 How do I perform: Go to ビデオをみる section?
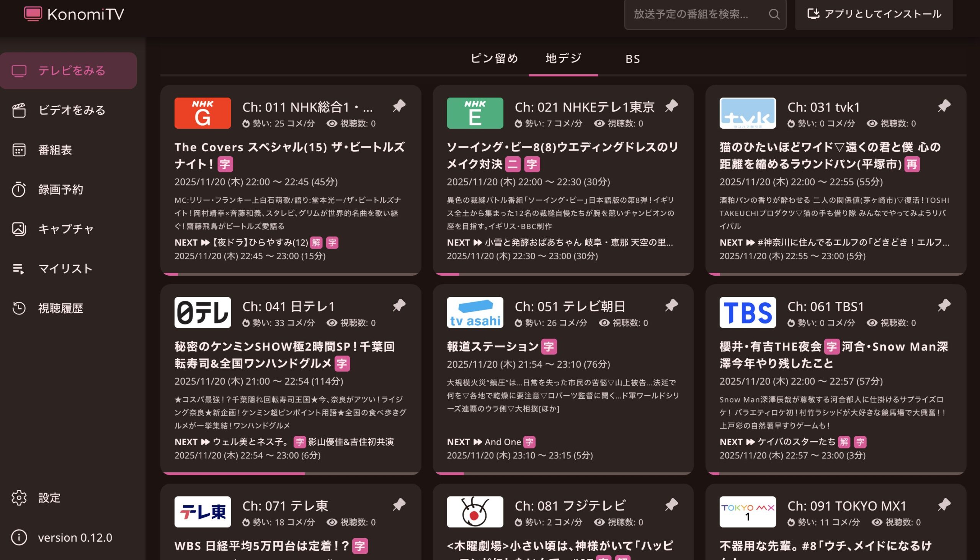pos(72,110)
